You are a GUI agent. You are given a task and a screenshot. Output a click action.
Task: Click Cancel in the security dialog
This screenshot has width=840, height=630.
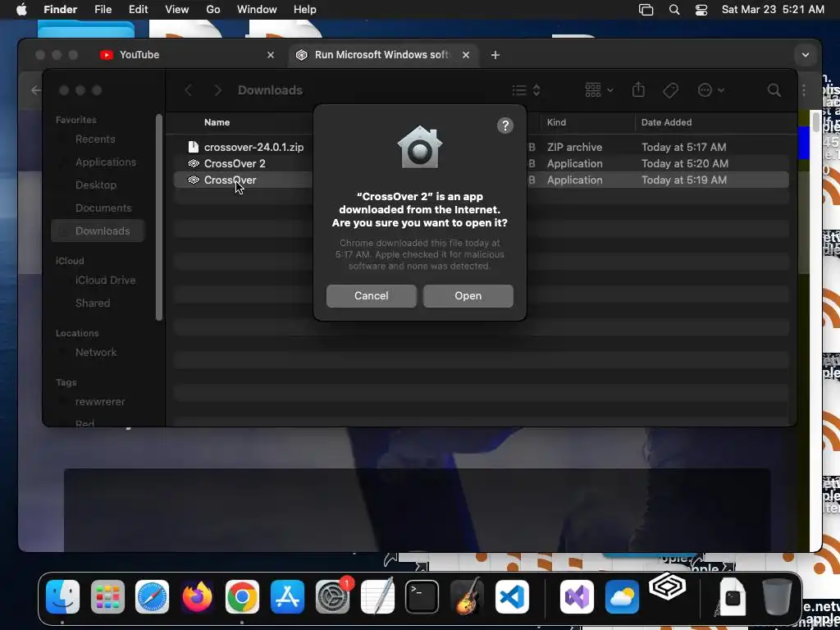click(x=372, y=295)
